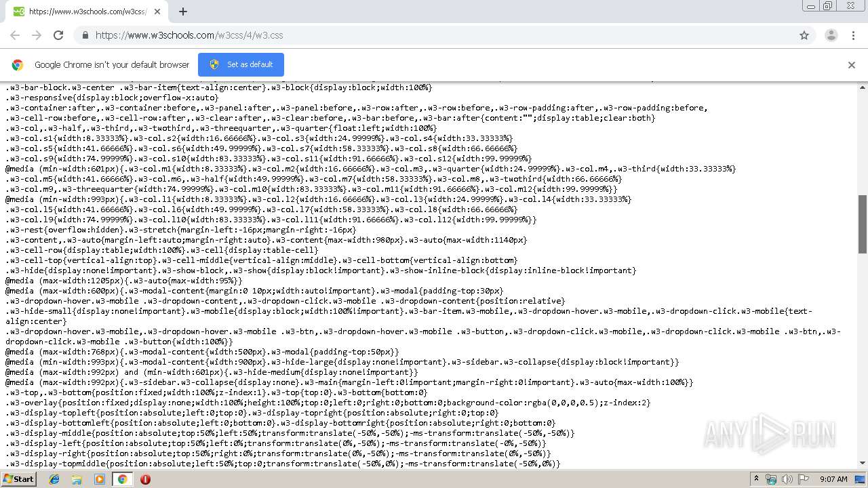Open the Windows Start menu
Viewport: 868px width, 488px height.
coord(18,479)
